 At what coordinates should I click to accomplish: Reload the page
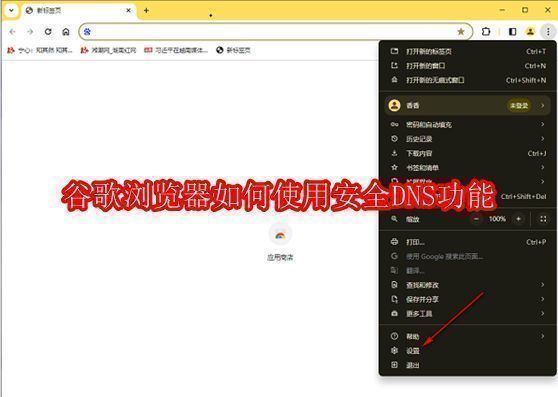point(48,32)
